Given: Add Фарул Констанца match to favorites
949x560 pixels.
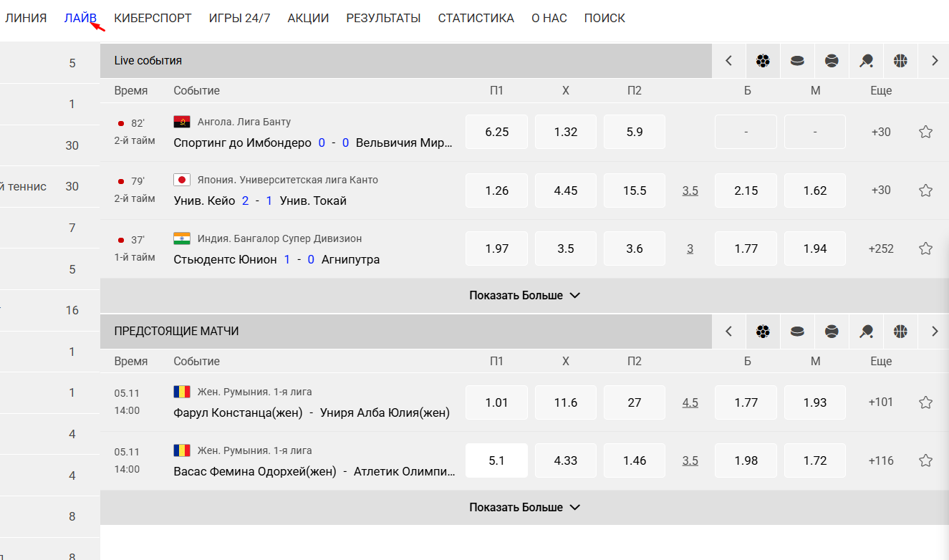Looking at the screenshot, I should pos(925,402).
